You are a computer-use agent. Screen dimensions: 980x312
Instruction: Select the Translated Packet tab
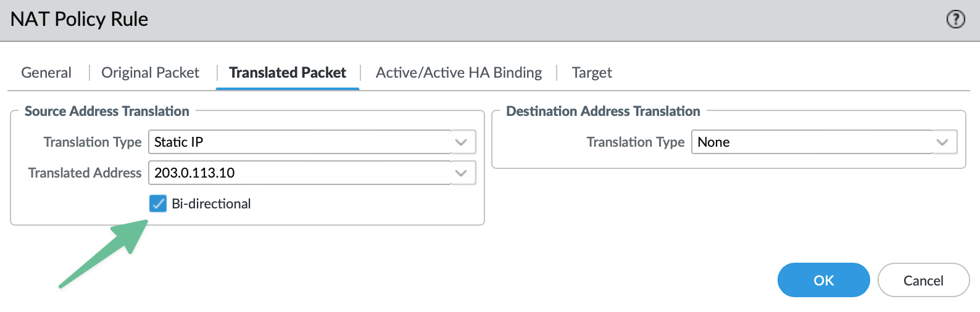pyautogui.click(x=288, y=73)
